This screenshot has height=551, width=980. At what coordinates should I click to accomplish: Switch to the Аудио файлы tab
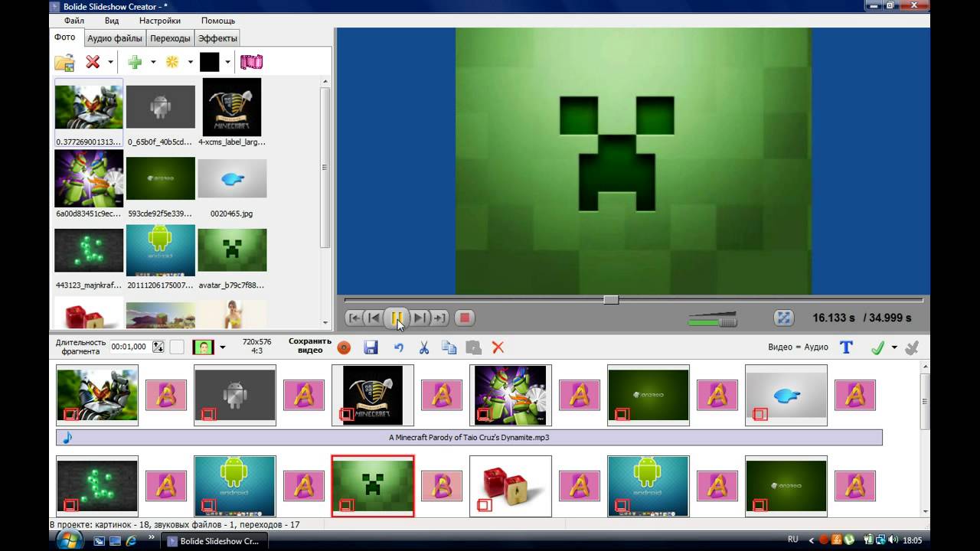(114, 38)
